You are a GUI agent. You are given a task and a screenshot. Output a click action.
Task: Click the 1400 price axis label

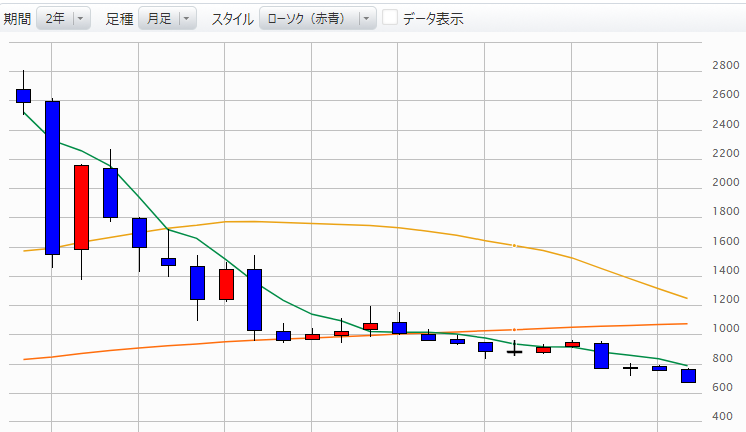[x=726, y=270]
